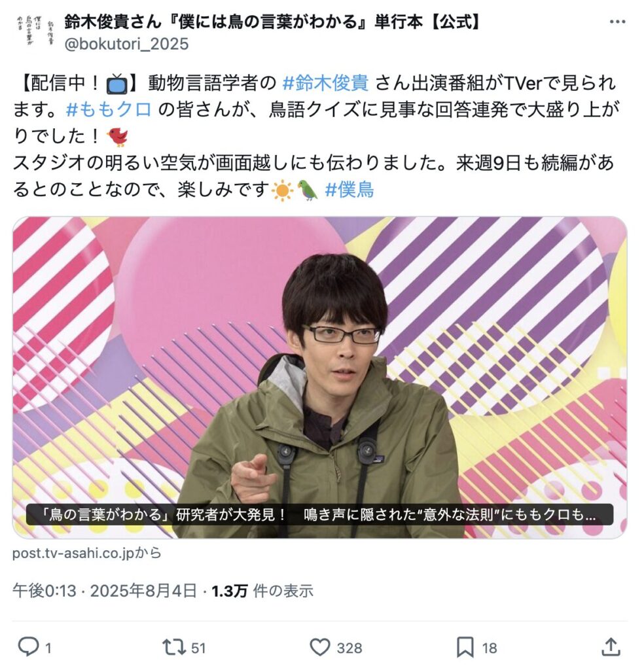
Task: Open the #鈴木俊貴 hashtag
Action: click(x=326, y=83)
